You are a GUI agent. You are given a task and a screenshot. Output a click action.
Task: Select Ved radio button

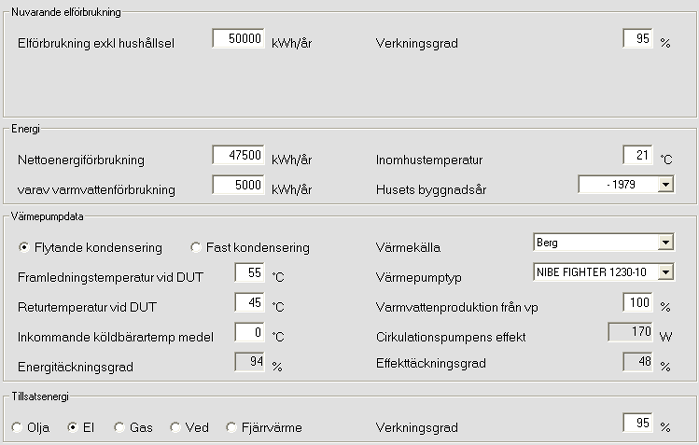click(176, 428)
